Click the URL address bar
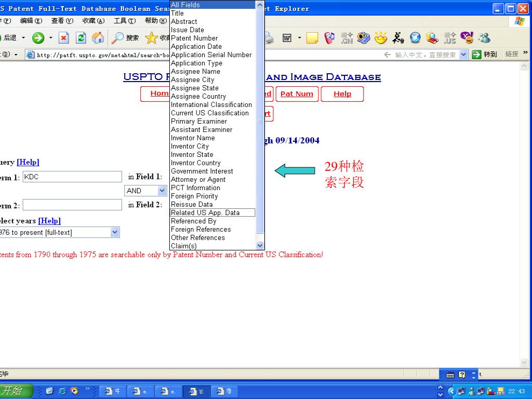This screenshot has width=532, height=399. coord(98,55)
